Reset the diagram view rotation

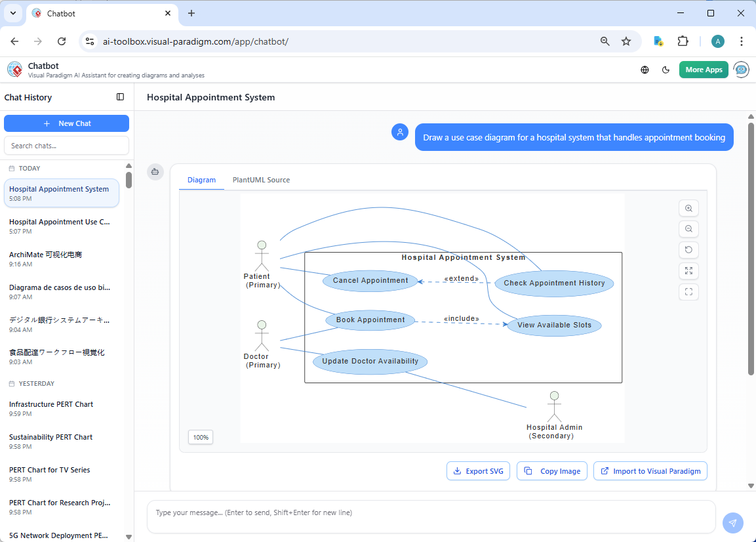(688, 250)
